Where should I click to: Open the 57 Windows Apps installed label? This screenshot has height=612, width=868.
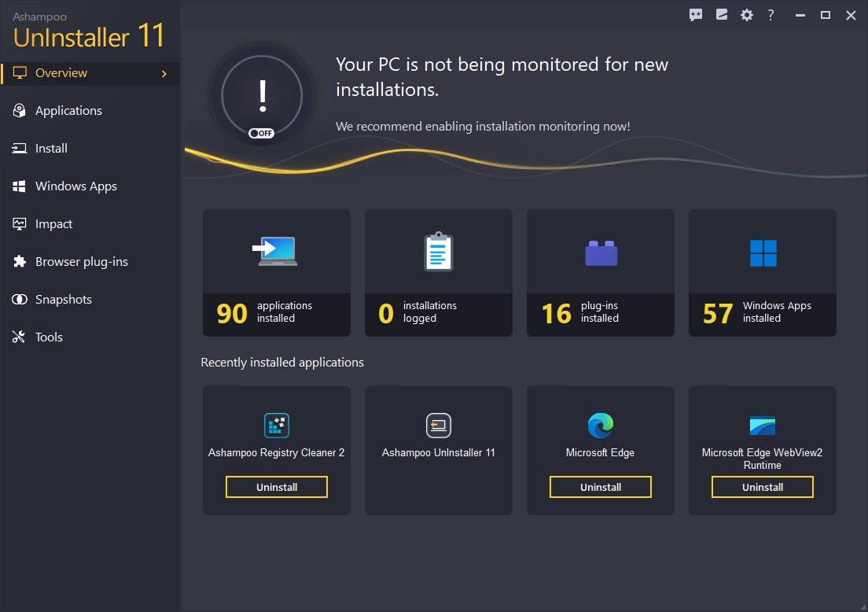[x=763, y=314]
